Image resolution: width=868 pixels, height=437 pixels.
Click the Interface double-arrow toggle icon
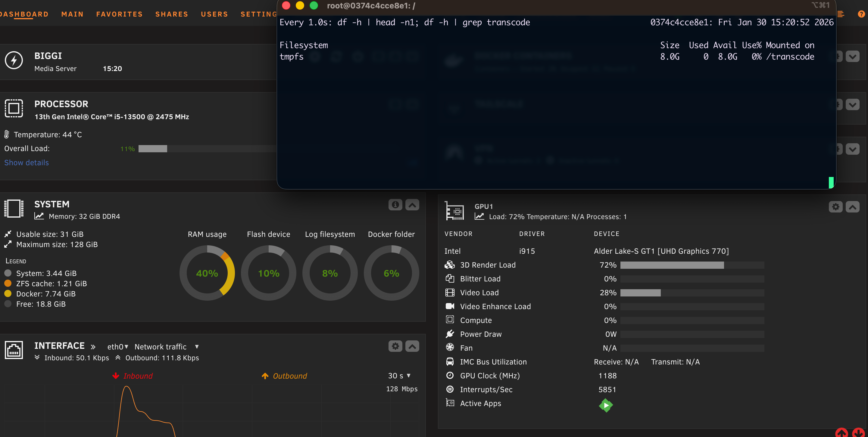(93, 347)
